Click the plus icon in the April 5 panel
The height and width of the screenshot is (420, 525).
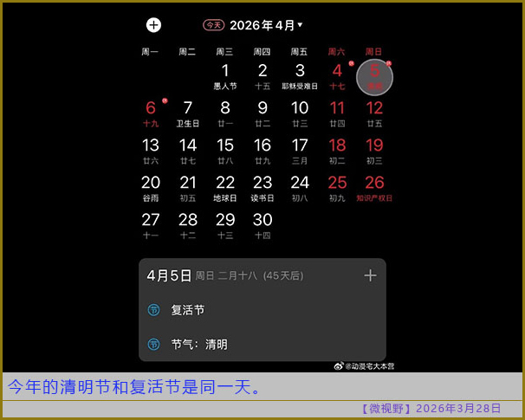pyautogui.click(x=370, y=275)
